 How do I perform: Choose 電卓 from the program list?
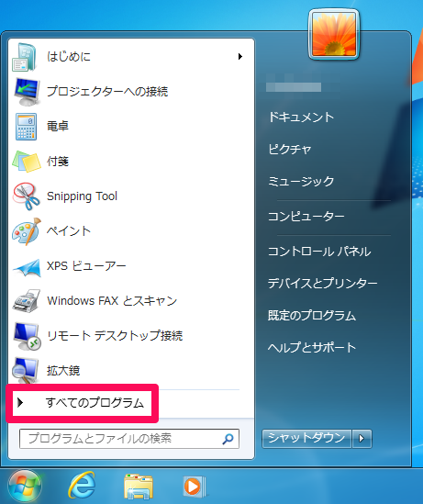pyautogui.click(x=58, y=127)
